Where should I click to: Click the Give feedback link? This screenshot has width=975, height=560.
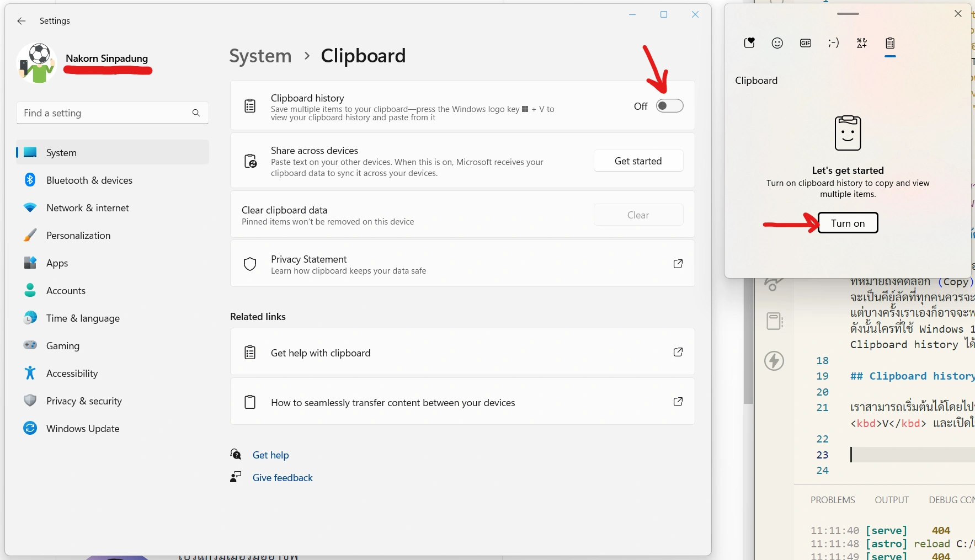pyautogui.click(x=283, y=478)
